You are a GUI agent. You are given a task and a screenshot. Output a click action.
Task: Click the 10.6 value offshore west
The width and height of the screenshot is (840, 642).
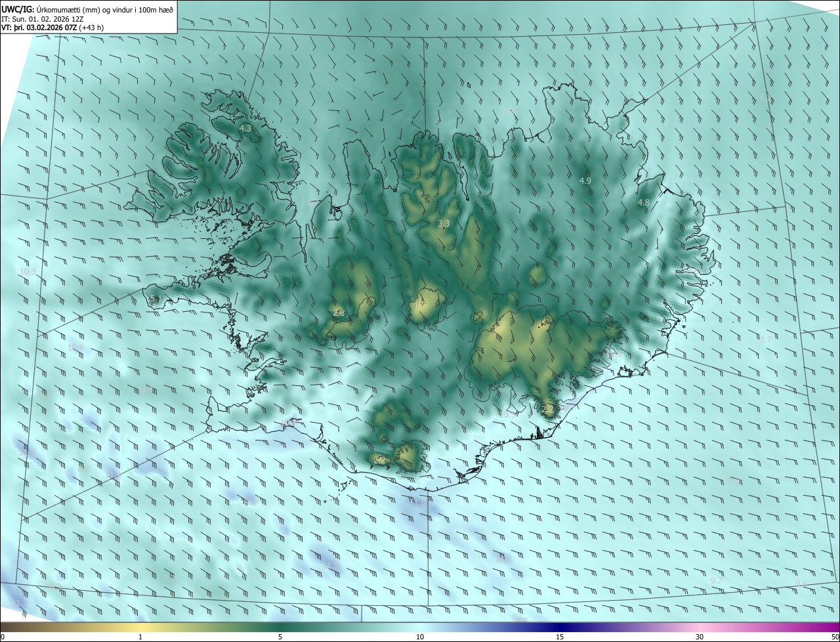[x=76, y=347]
